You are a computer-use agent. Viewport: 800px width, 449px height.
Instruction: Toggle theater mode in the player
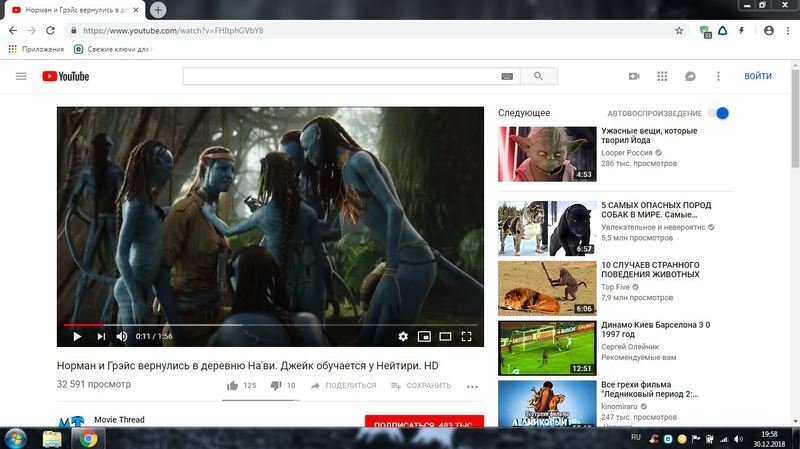[x=445, y=336]
